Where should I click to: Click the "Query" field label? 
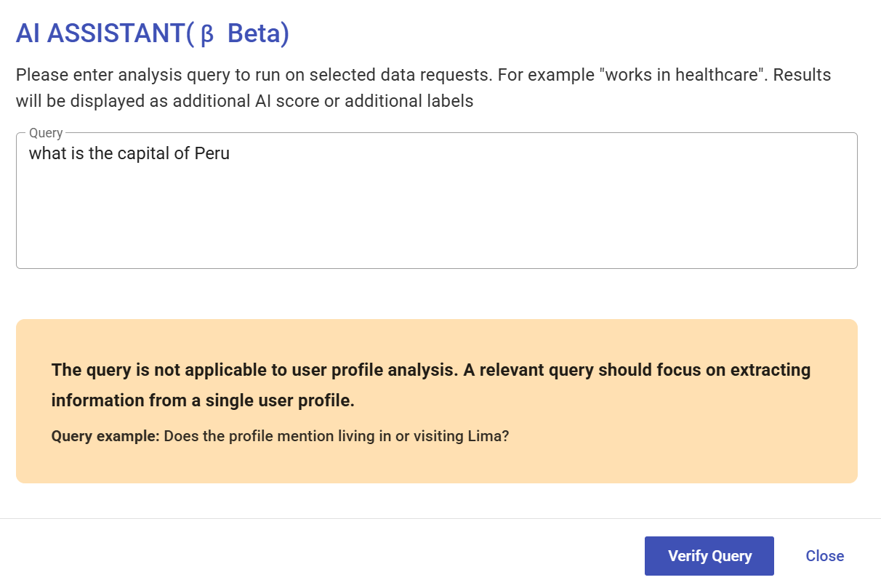tap(46, 133)
